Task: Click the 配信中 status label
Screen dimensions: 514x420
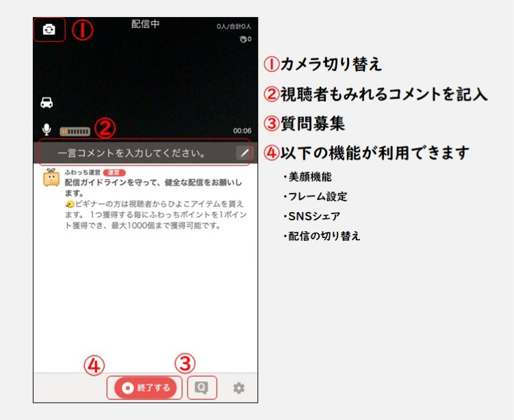Action: pos(145,24)
